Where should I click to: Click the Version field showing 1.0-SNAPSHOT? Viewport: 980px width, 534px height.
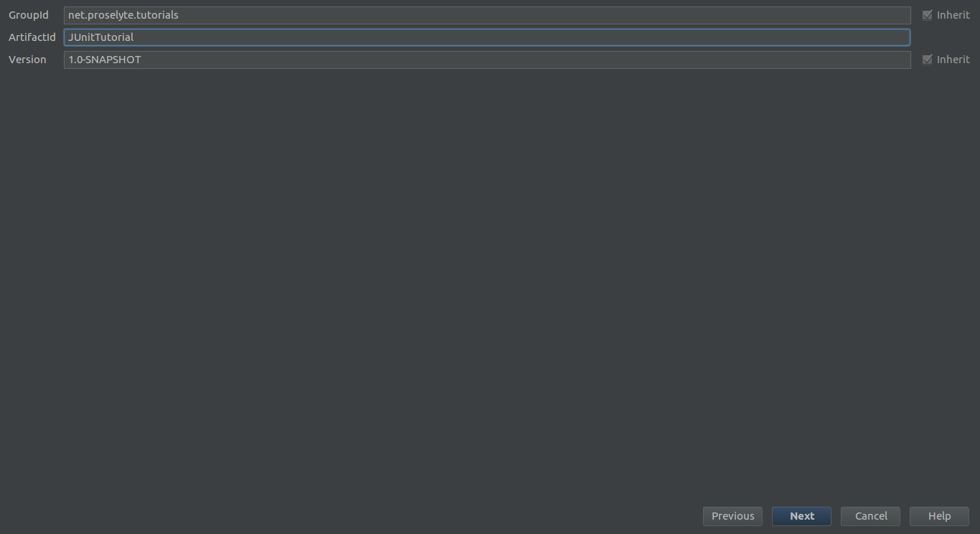point(487,60)
